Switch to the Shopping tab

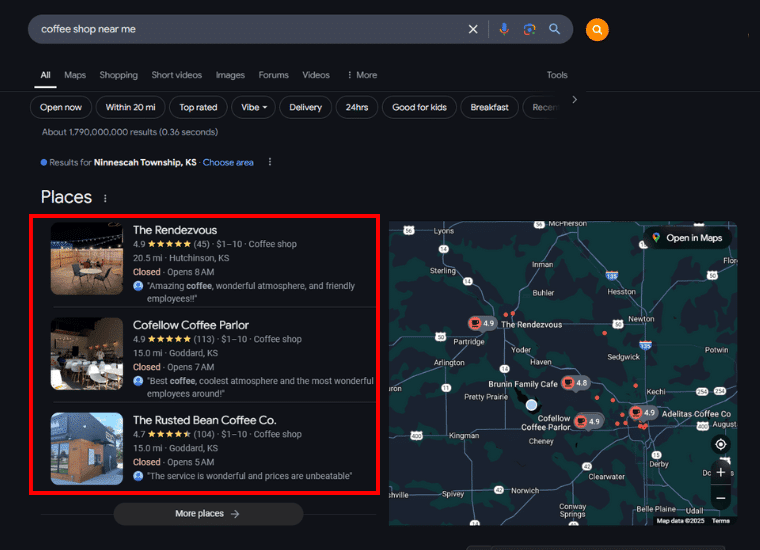[x=119, y=75]
